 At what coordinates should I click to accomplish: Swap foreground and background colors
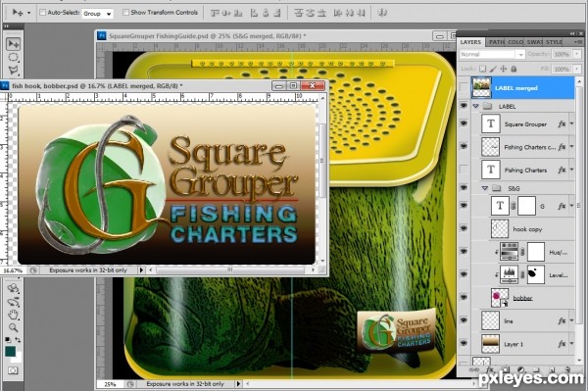tap(18, 340)
